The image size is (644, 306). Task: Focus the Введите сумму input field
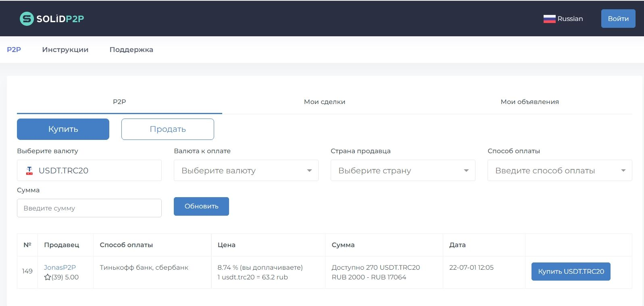tap(89, 208)
